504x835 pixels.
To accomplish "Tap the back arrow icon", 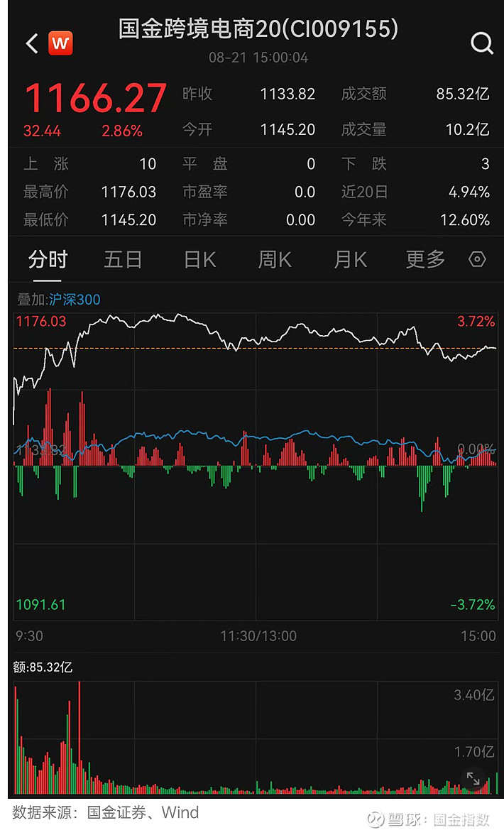I will (31, 44).
